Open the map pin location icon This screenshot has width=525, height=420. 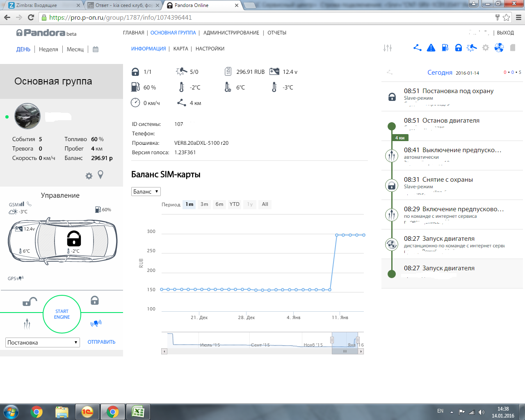coord(100,175)
